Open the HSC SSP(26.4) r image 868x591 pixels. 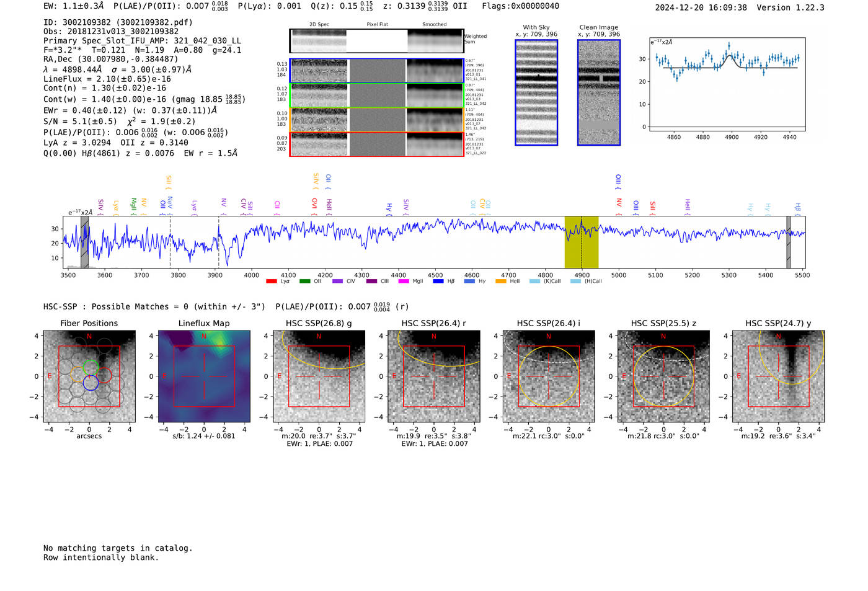coord(434,376)
